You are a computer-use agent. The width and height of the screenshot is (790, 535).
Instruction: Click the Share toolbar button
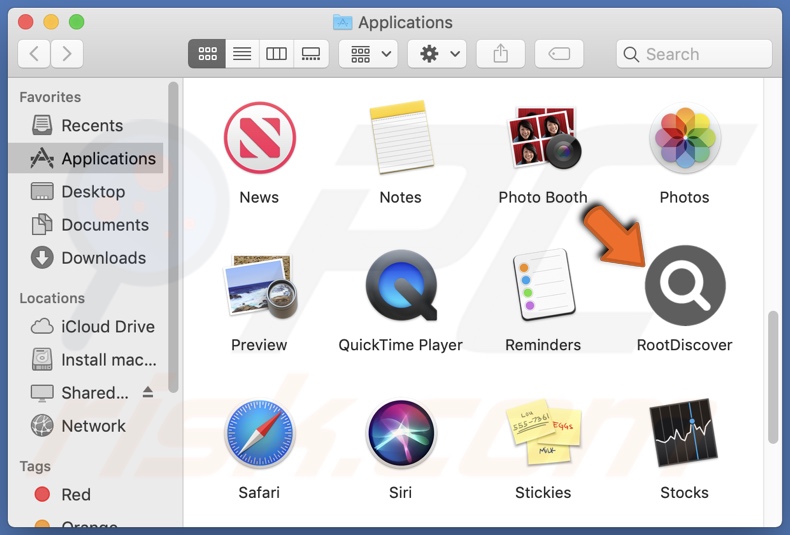pyautogui.click(x=501, y=53)
